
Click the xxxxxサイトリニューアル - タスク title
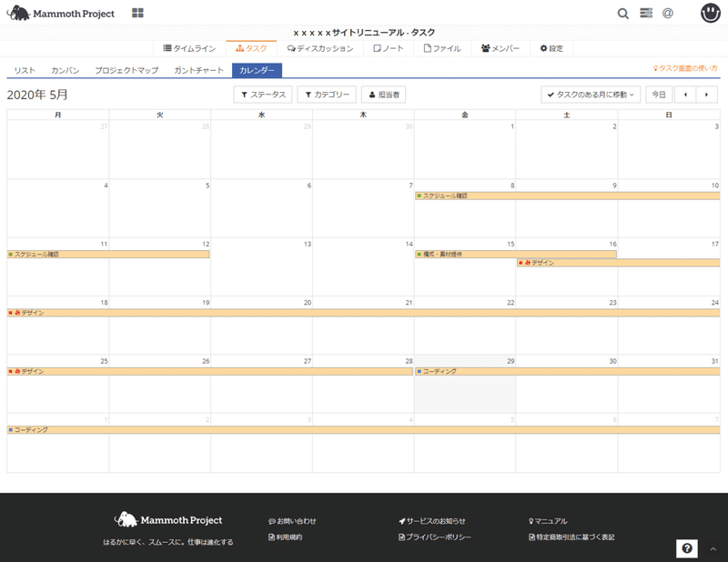pos(364,33)
